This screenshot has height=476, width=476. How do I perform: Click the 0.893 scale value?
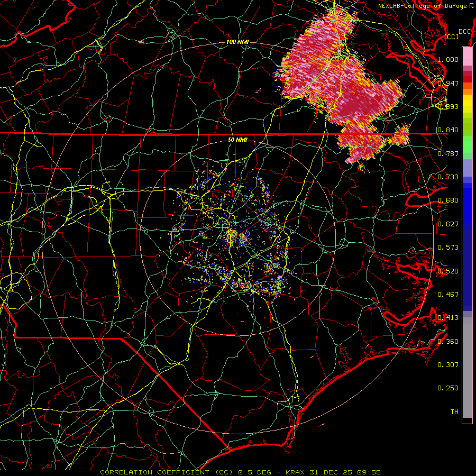[x=448, y=106]
